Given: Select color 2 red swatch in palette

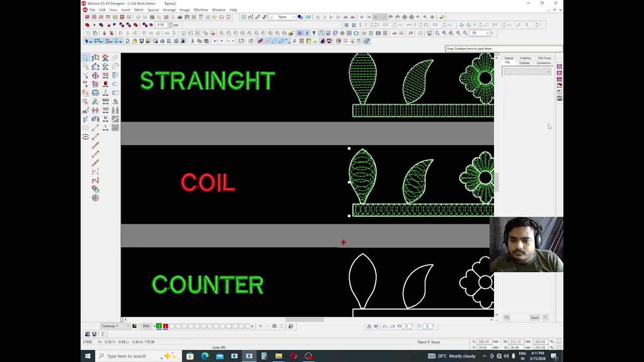Looking at the screenshot, I should [x=165, y=326].
